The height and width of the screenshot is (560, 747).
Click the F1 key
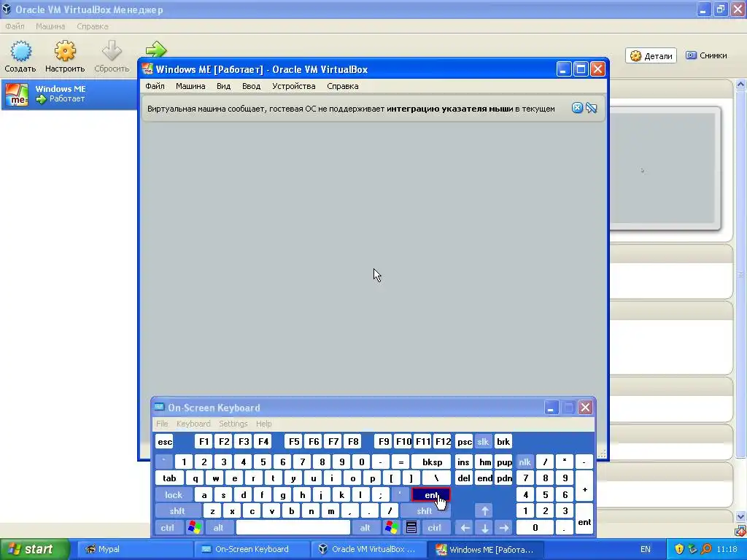tap(204, 442)
